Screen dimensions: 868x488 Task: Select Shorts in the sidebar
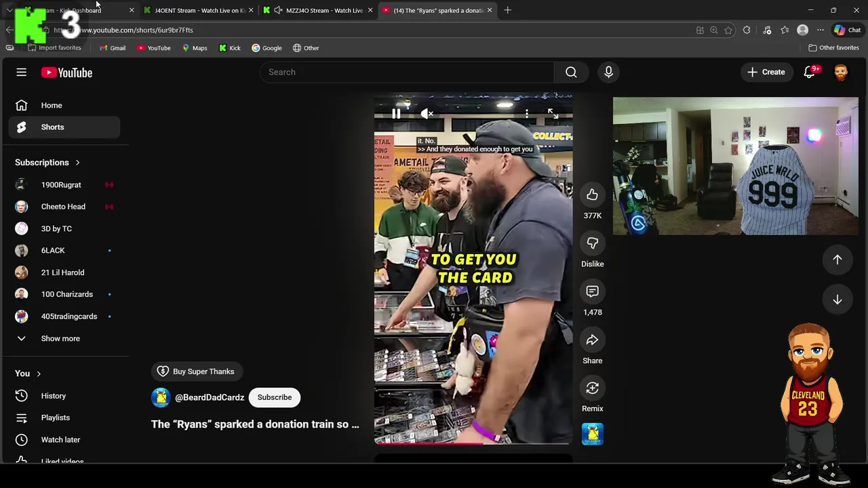point(64,127)
